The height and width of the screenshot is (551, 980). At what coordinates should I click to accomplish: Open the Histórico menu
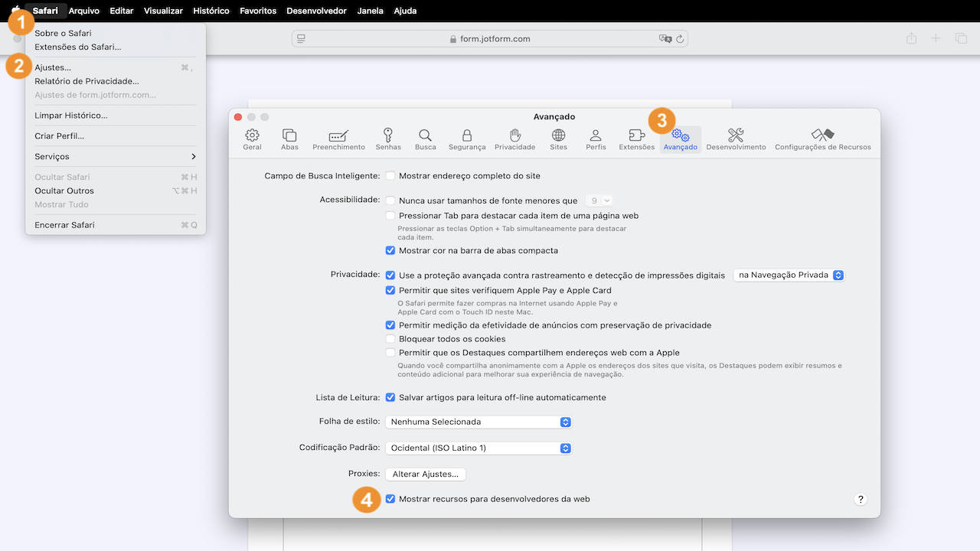(211, 11)
